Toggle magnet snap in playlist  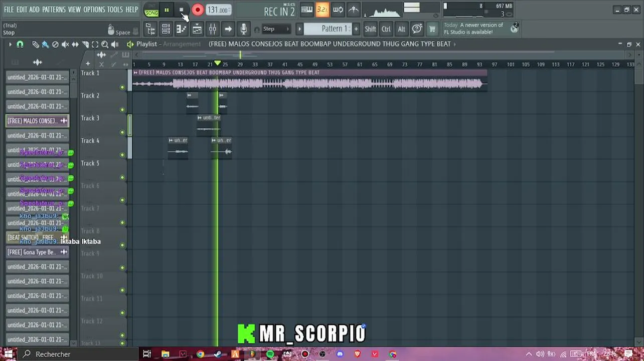point(20,44)
